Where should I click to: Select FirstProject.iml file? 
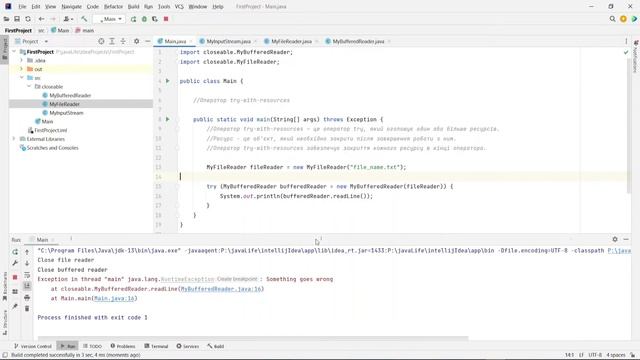coord(51,130)
